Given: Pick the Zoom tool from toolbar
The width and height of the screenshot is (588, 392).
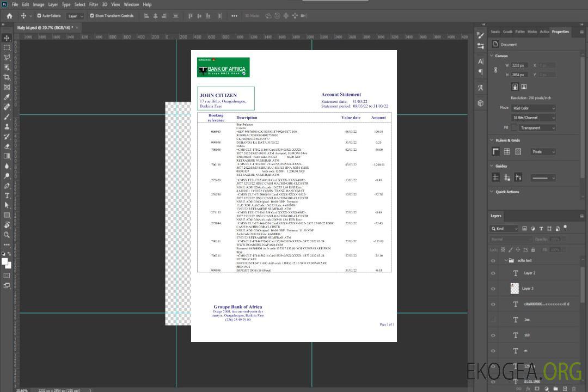Looking at the screenshot, I should point(7,235).
